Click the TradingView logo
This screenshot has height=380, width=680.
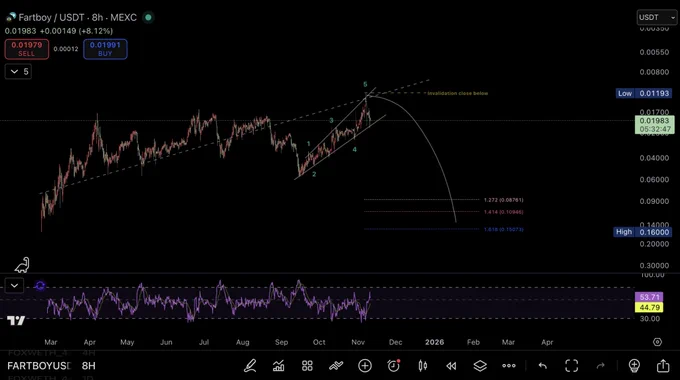(x=16, y=321)
